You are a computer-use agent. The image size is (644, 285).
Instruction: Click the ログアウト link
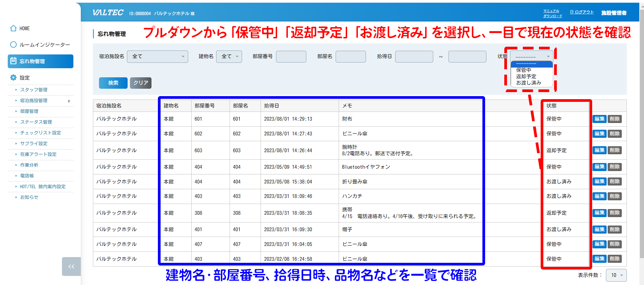[x=582, y=12]
